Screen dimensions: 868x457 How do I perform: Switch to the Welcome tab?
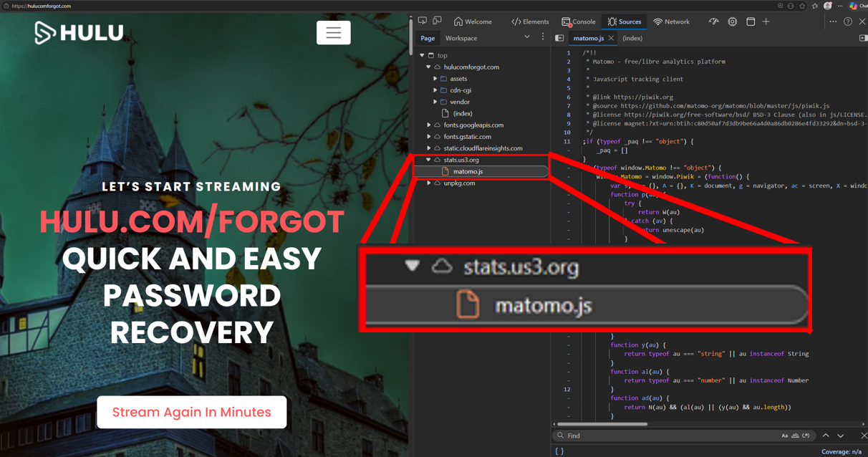point(473,21)
